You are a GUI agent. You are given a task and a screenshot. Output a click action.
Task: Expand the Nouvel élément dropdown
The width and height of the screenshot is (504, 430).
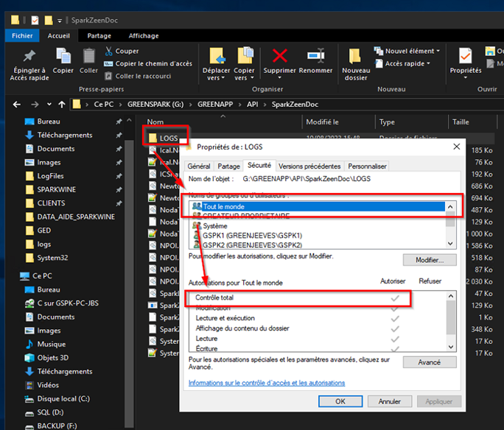click(412, 51)
